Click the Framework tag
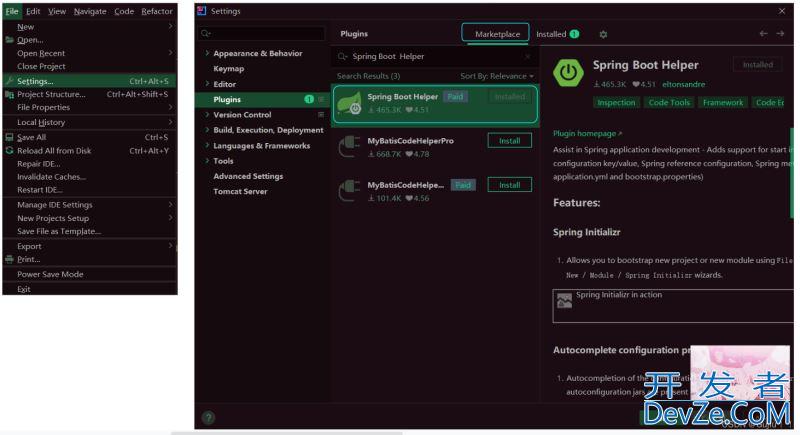 pos(723,103)
